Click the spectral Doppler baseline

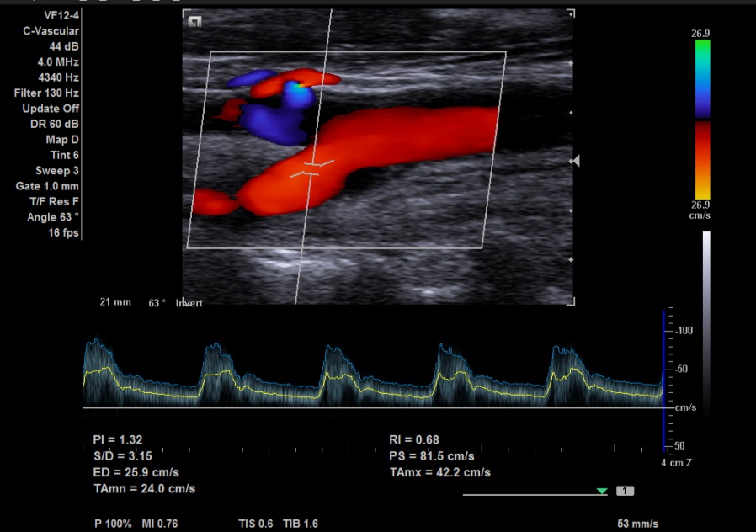pyautogui.click(x=370, y=408)
